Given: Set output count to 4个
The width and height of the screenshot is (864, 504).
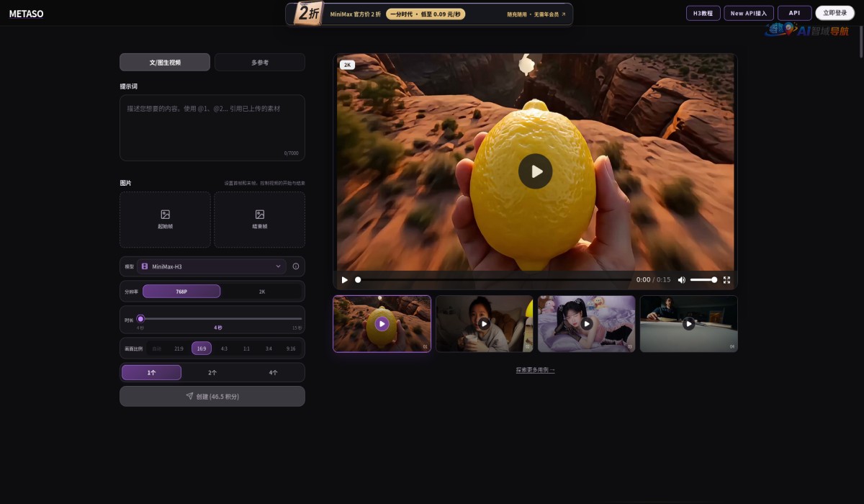Looking at the screenshot, I should click(274, 373).
